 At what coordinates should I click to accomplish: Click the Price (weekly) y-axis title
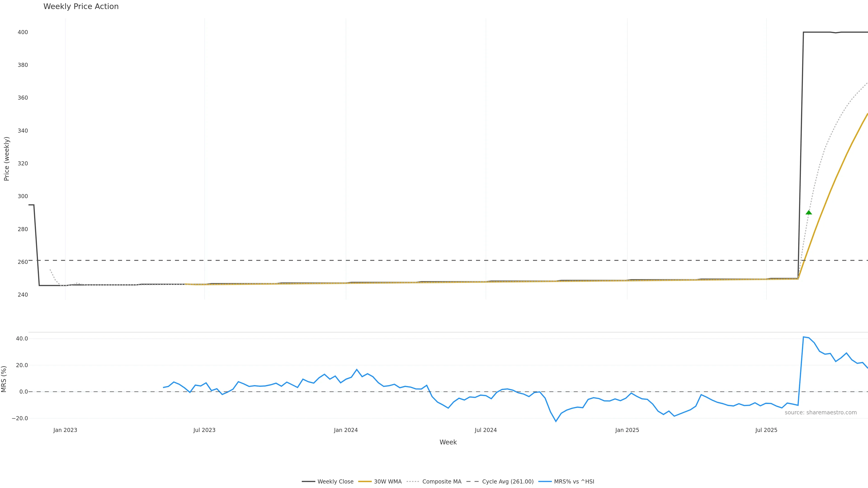(x=6, y=159)
